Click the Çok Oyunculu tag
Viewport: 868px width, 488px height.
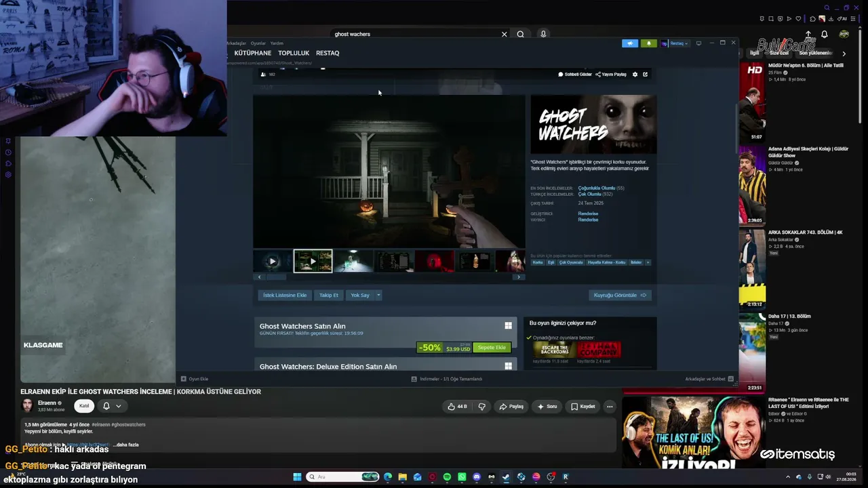pos(571,262)
